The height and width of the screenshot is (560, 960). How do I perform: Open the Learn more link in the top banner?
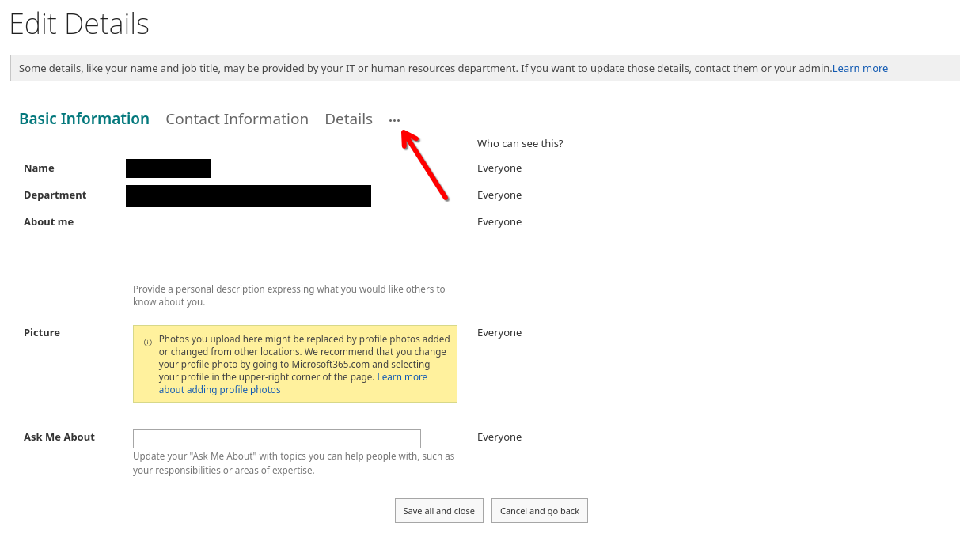[x=859, y=68]
